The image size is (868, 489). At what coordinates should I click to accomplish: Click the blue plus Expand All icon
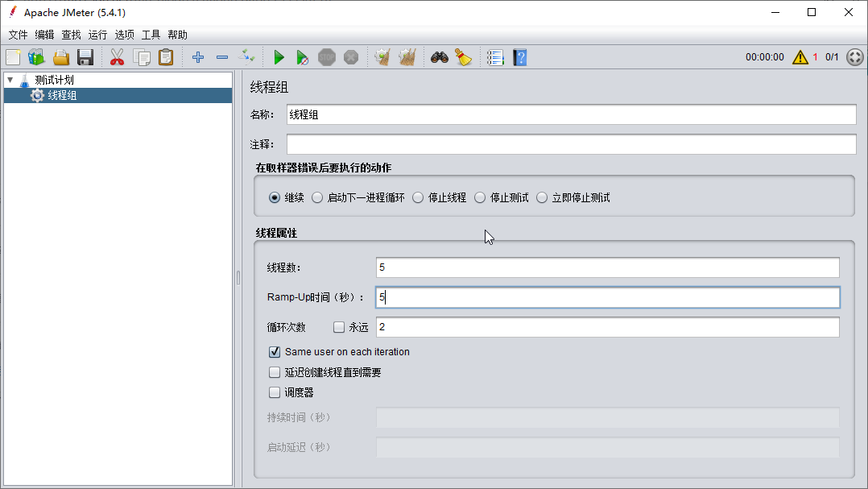198,57
